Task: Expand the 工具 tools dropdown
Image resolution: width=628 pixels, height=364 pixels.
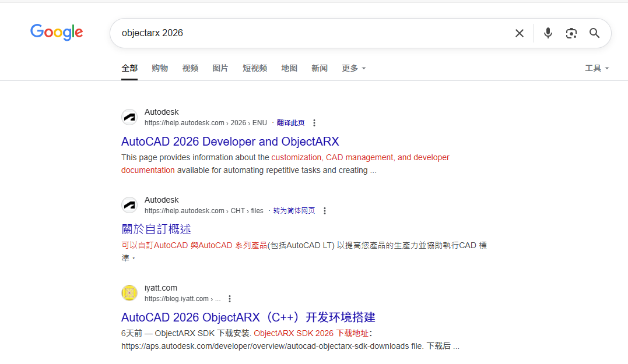Action: (597, 68)
